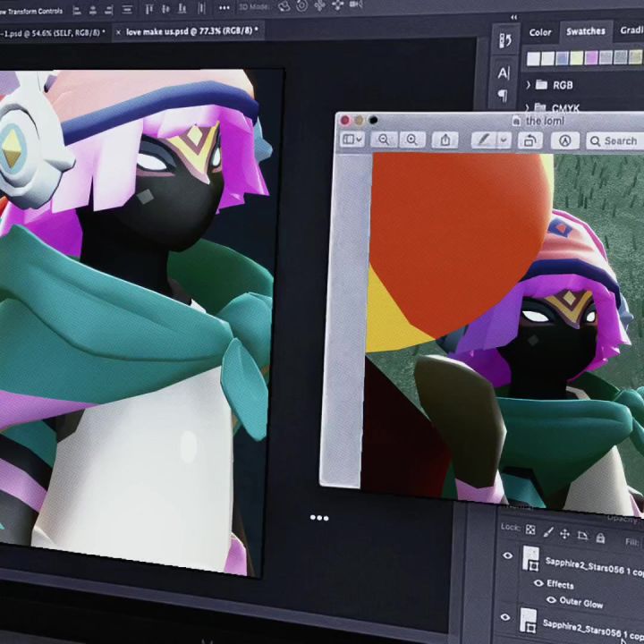Image resolution: width=644 pixels, height=644 pixels.
Task: Switch to the love make us.psd tab
Action: coord(191,31)
